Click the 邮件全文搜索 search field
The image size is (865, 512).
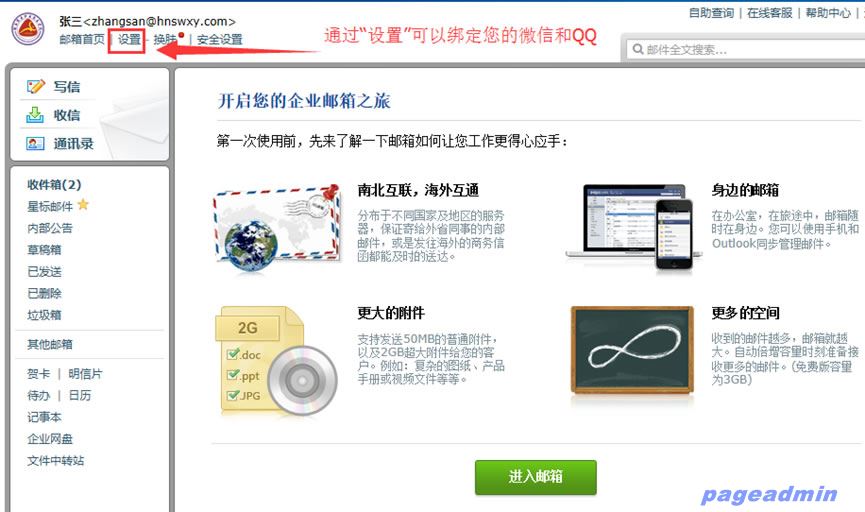[x=745, y=50]
